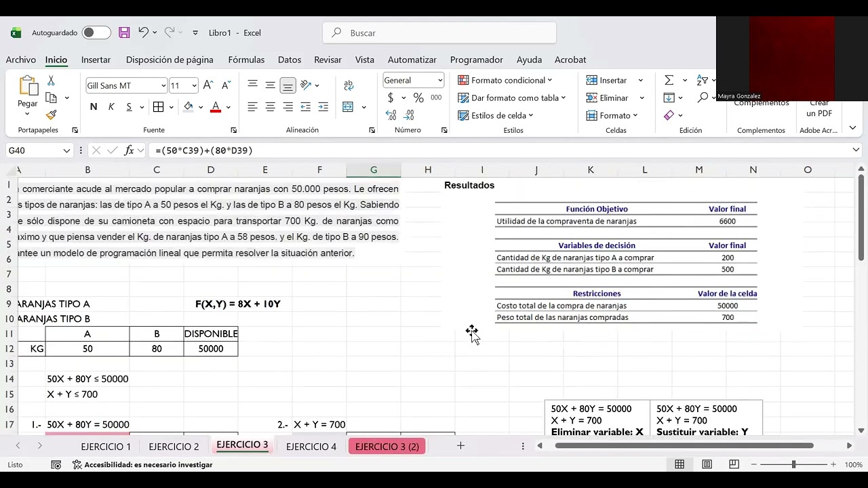Click the AutoSum sigma icon

click(669, 80)
